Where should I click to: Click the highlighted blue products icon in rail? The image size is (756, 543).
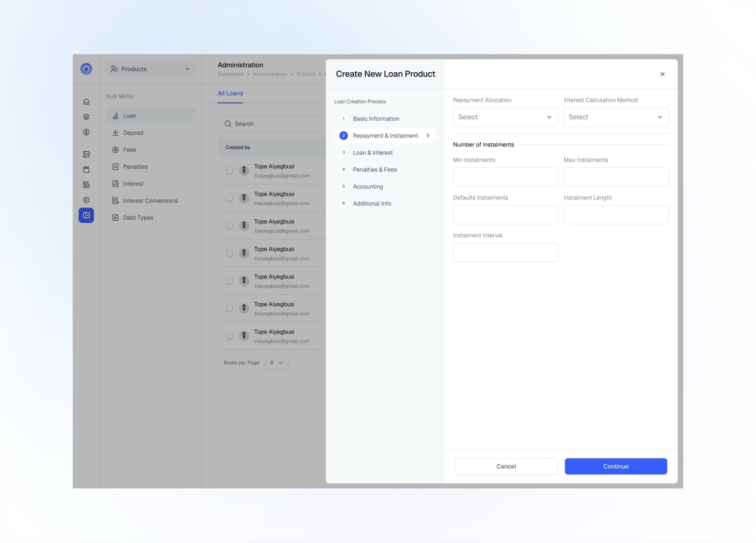pyautogui.click(x=86, y=215)
